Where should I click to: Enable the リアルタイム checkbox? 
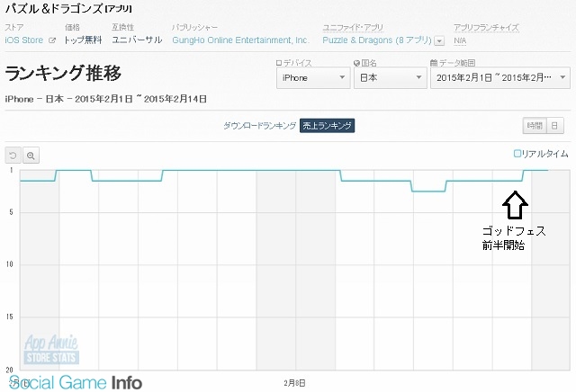[x=517, y=154]
